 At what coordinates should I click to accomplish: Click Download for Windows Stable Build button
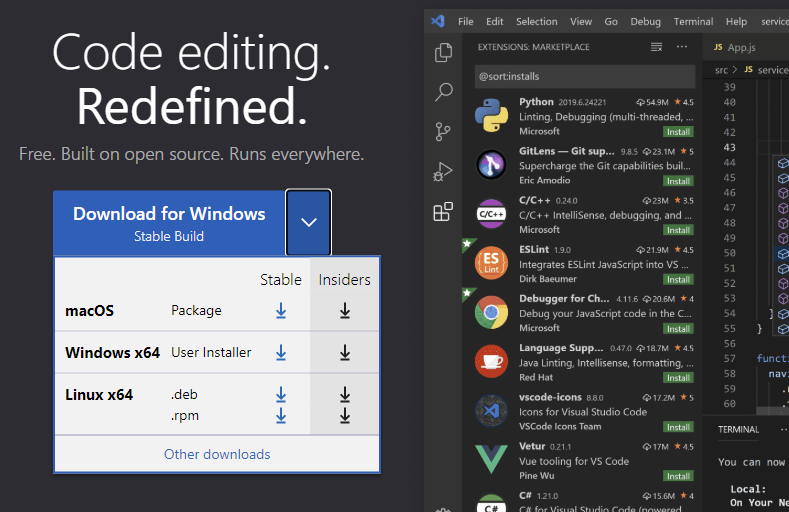pos(169,223)
